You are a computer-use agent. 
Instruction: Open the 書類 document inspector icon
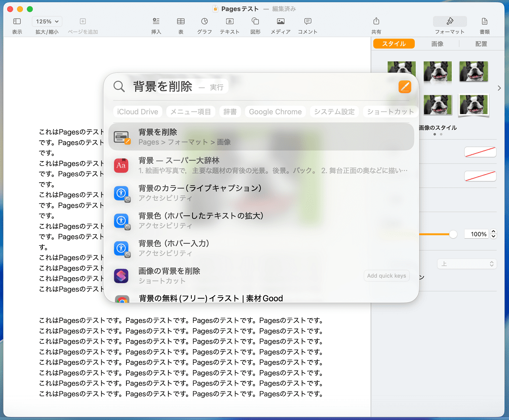[x=485, y=21]
